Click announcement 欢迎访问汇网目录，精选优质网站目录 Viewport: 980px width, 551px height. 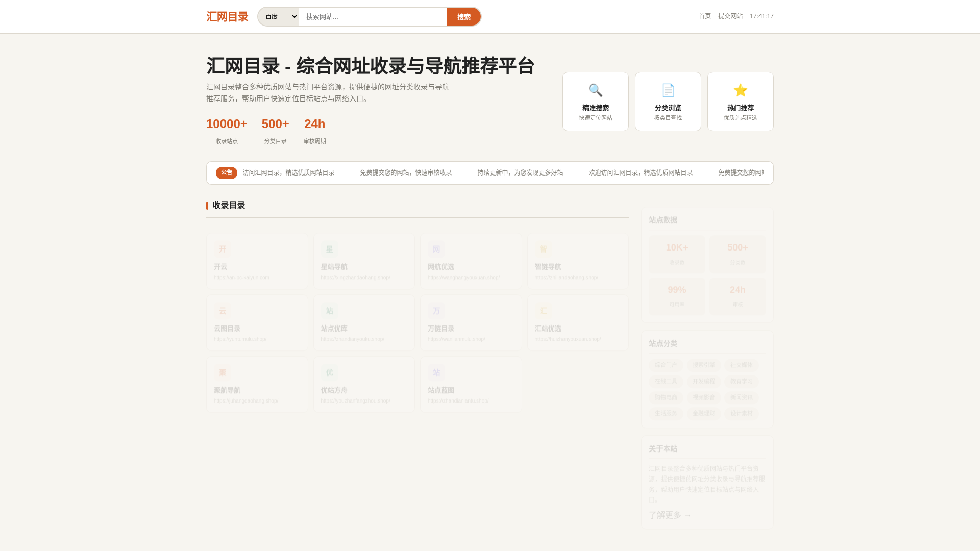(641, 173)
